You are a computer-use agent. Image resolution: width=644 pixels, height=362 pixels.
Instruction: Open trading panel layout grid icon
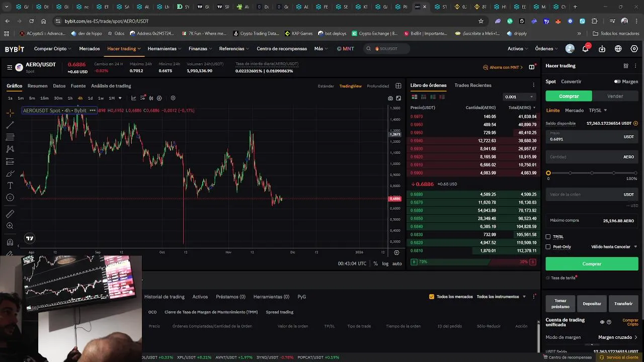626,66
